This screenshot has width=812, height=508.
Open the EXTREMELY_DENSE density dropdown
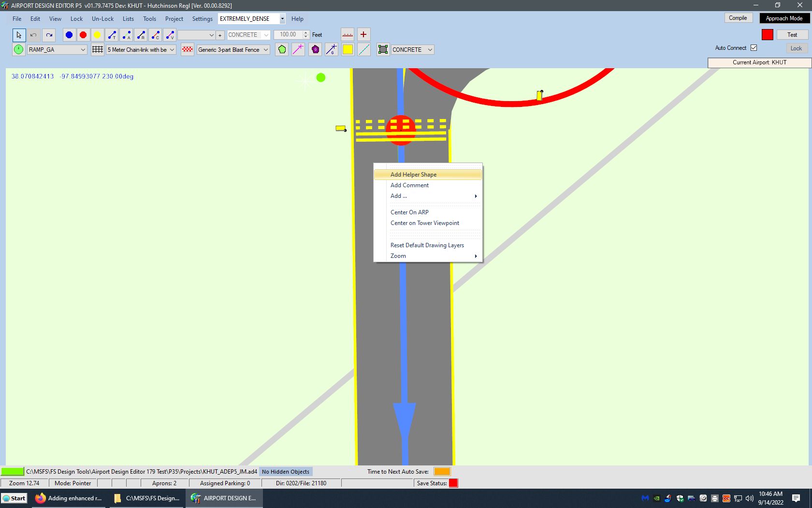click(282, 18)
